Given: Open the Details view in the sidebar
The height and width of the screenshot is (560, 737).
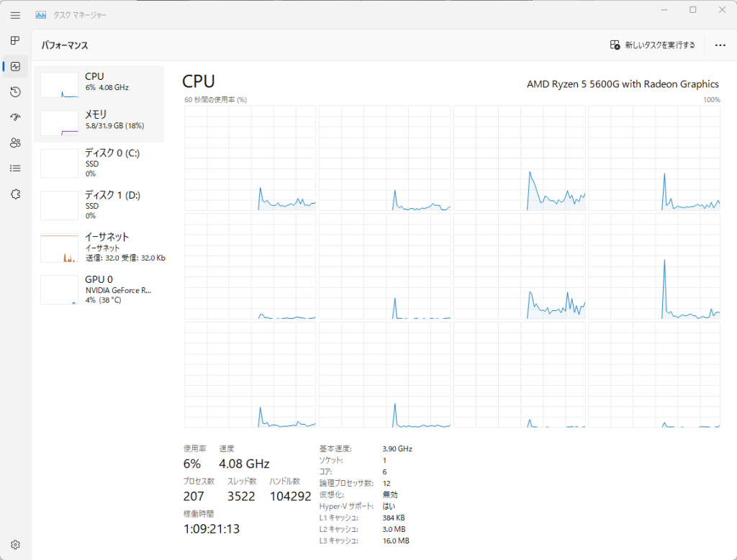Looking at the screenshot, I should pyautogui.click(x=14, y=168).
